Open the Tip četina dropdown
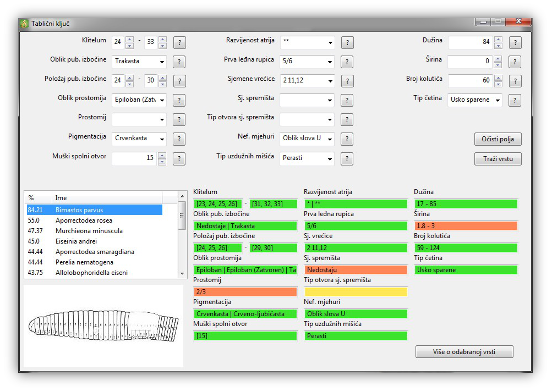 (x=498, y=101)
